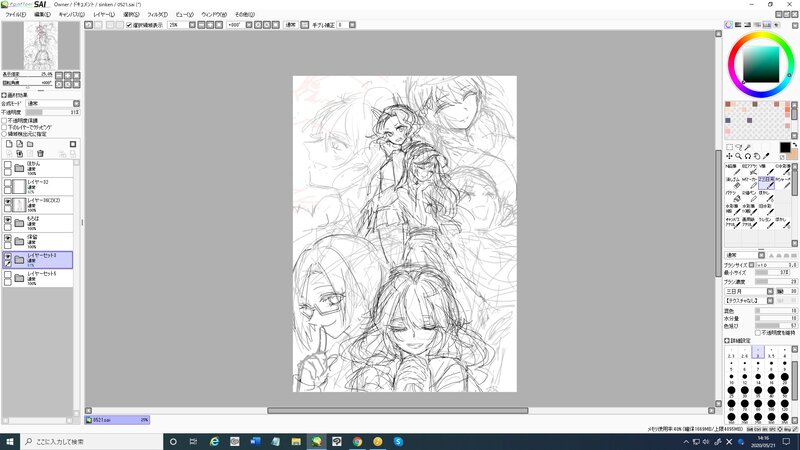Set the layer as selection source
800x450 pixels.
[x=4, y=134]
